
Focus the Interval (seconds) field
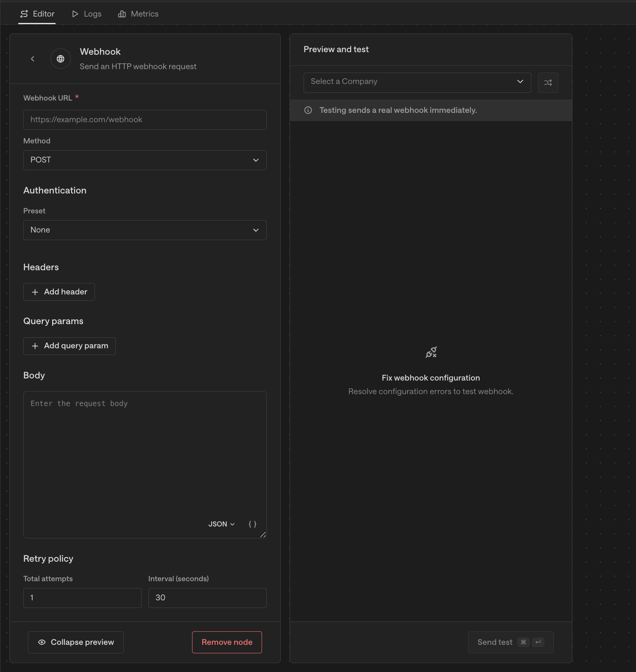[207, 598]
